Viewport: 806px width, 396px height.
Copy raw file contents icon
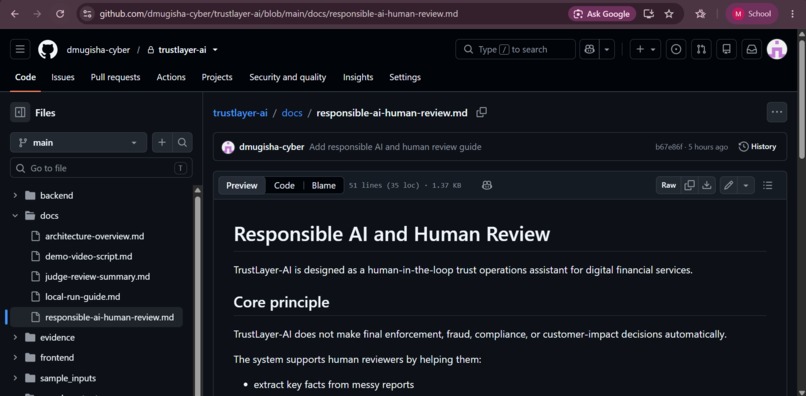[x=689, y=185]
